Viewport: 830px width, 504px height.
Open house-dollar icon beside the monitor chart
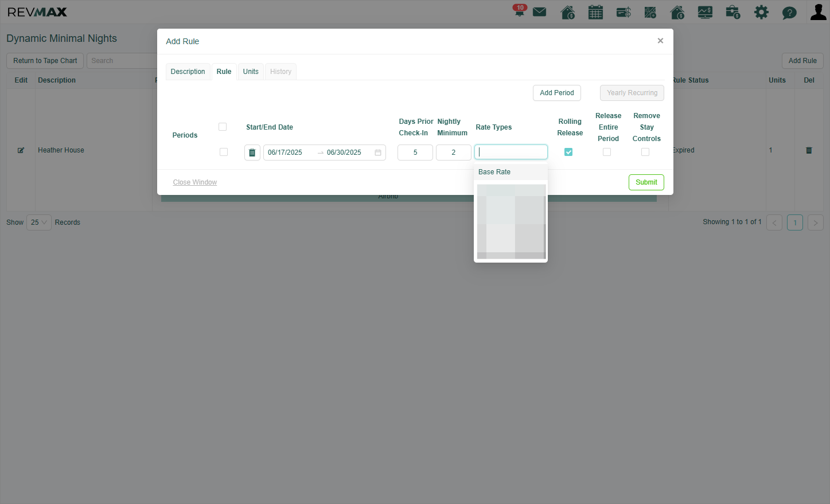(x=677, y=12)
